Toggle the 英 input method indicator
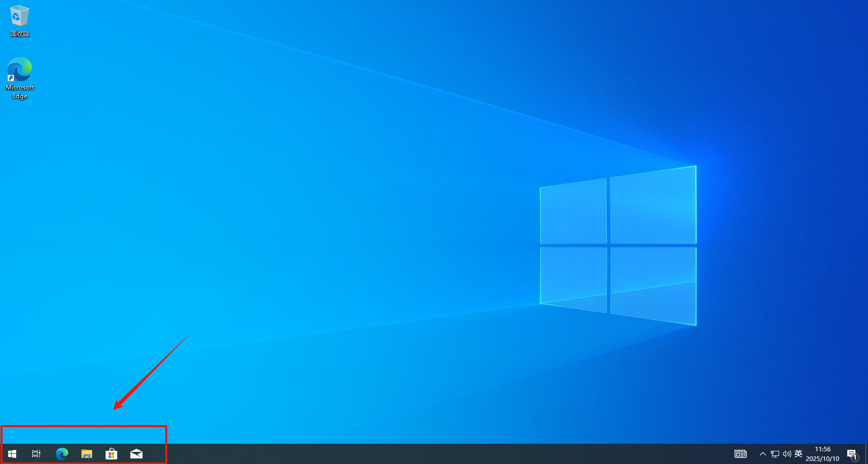The height and width of the screenshot is (464, 868). (x=798, y=454)
